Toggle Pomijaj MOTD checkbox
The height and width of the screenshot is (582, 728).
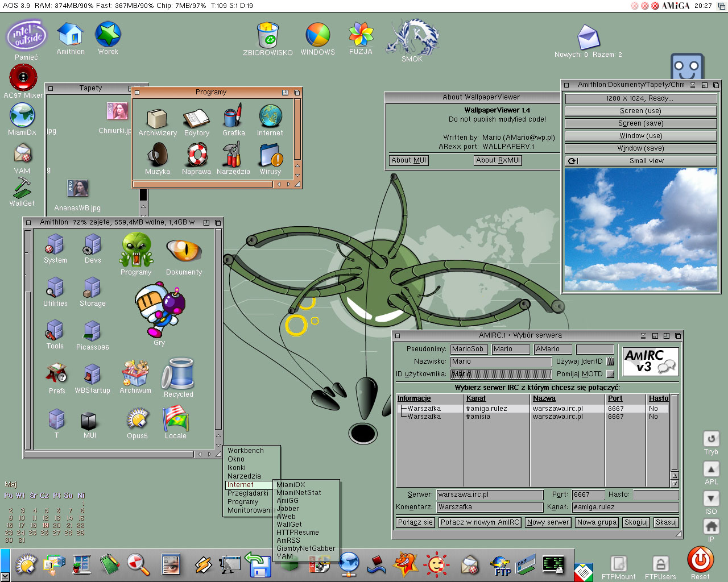[x=610, y=374]
